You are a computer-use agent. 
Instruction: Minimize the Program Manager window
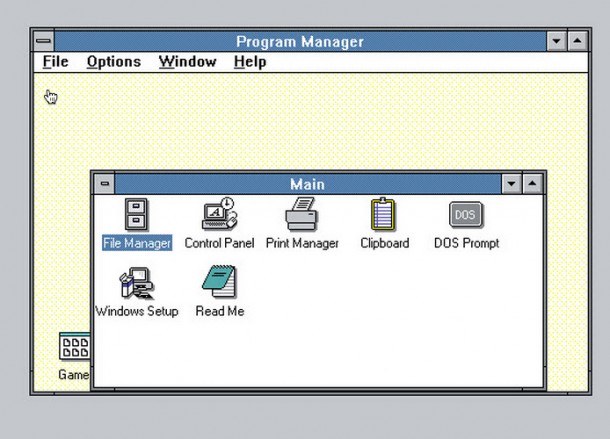tap(556, 40)
